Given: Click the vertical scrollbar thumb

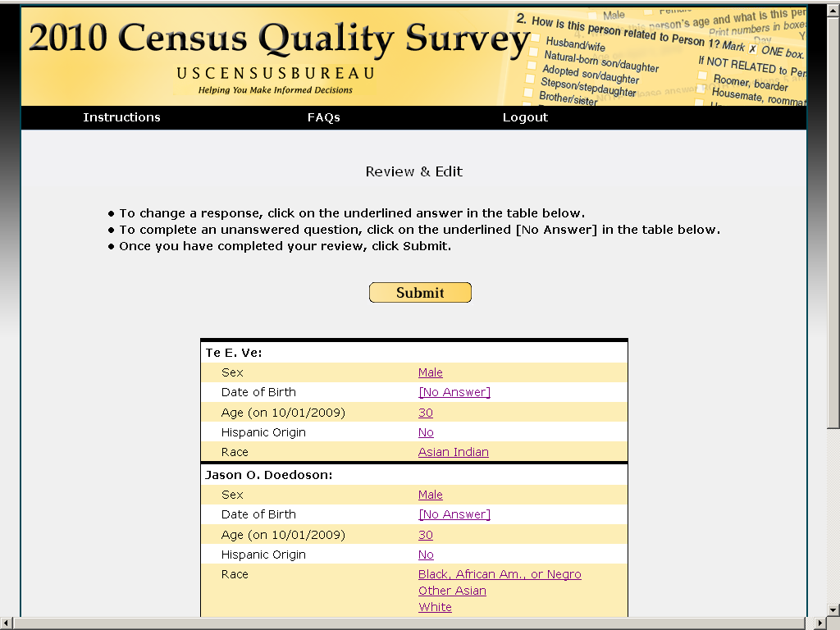Looking at the screenshot, I should (833, 221).
